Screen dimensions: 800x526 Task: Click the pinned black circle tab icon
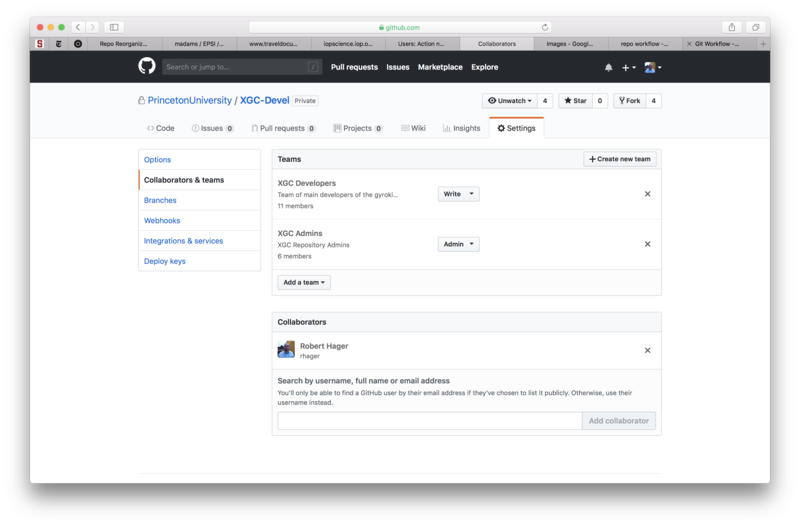78,44
